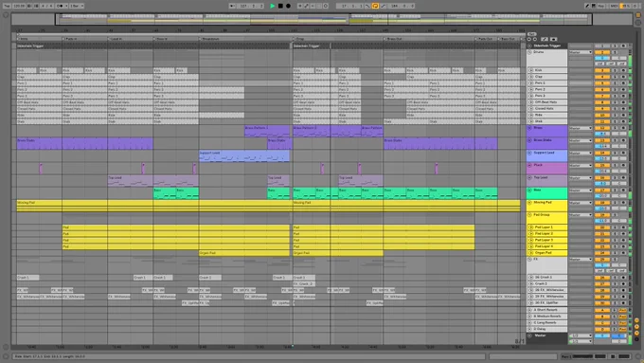Toggle Detail View icon at bottom right
Viewport: 644px width, 363px height.
[638, 356]
